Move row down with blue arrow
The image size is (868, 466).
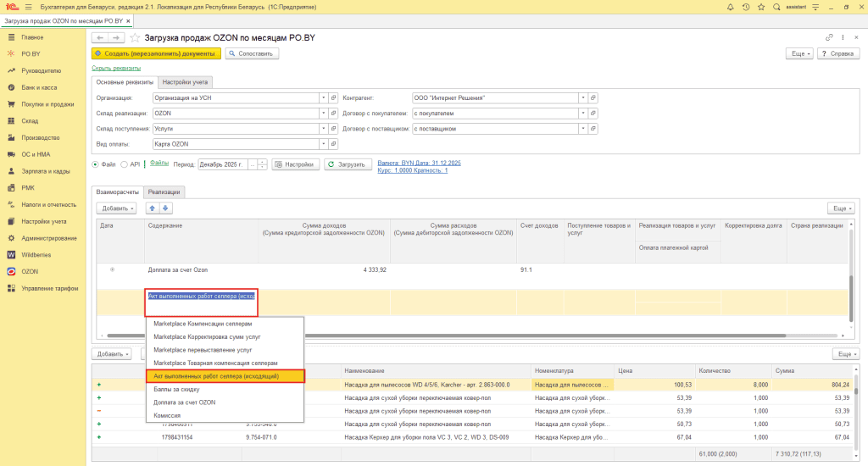[165, 208]
